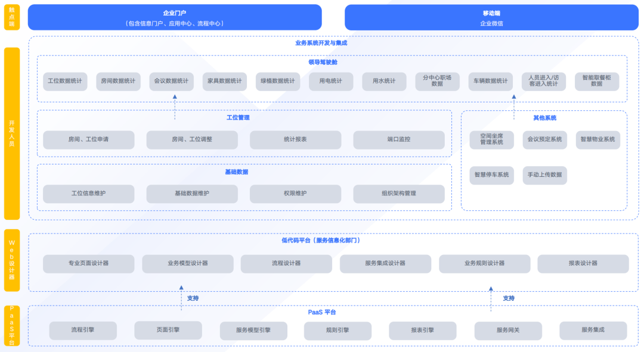
Task: Select the 智能取餐柜数据 box
Action: point(597,81)
